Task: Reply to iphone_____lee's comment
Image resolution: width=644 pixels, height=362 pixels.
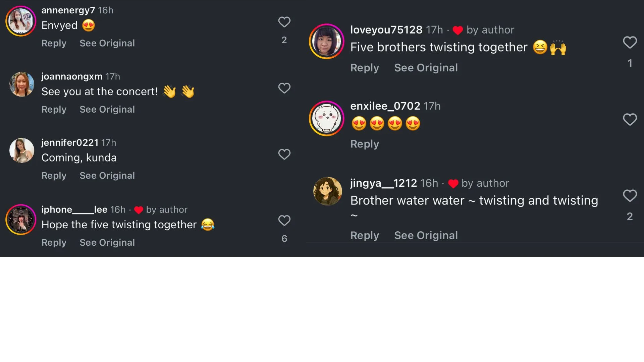Action: [54, 242]
